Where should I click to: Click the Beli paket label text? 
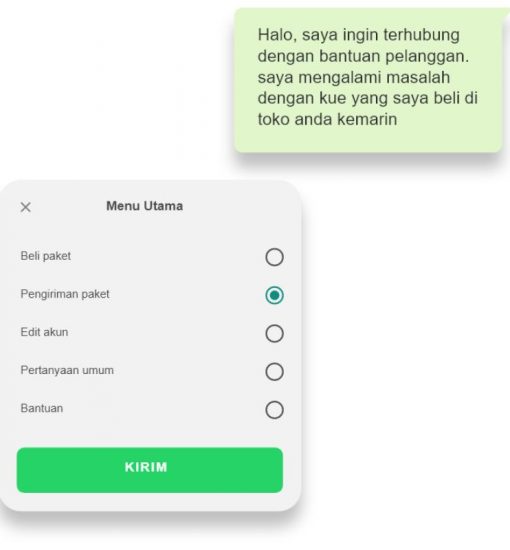coord(46,256)
